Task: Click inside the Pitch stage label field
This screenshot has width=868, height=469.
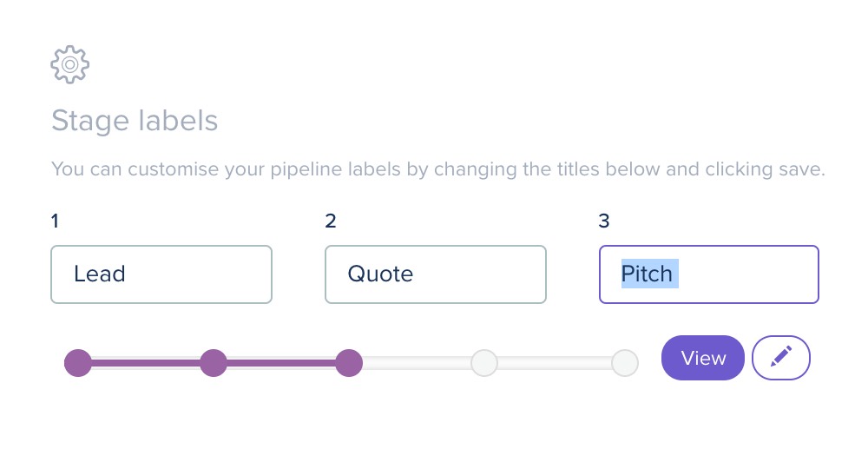Action: point(708,274)
